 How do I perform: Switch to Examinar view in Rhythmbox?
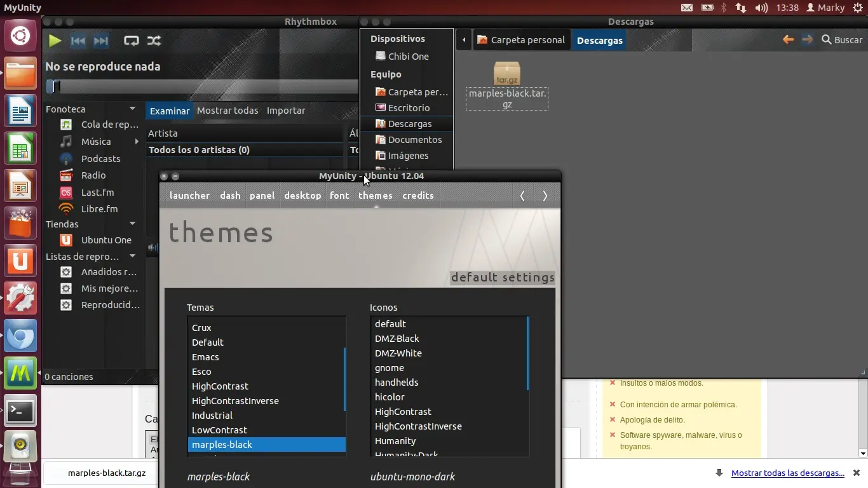(170, 111)
